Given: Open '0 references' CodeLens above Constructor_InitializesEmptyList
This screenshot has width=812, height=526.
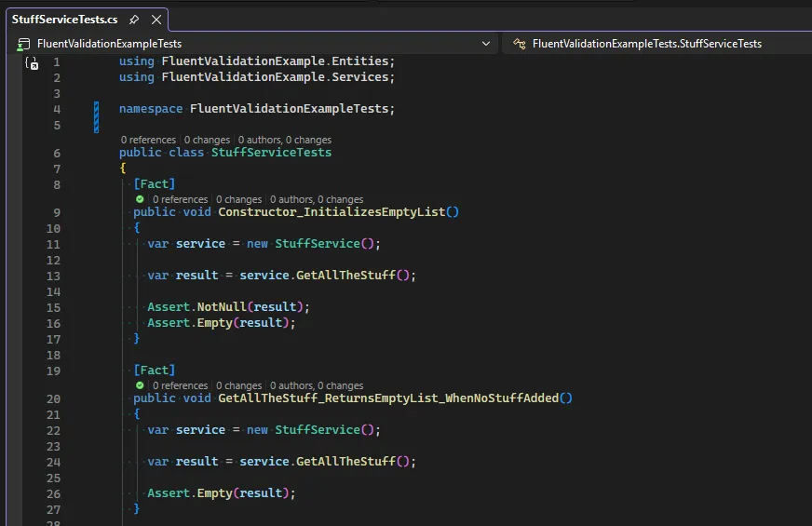Looking at the screenshot, I should pos(181,199).
